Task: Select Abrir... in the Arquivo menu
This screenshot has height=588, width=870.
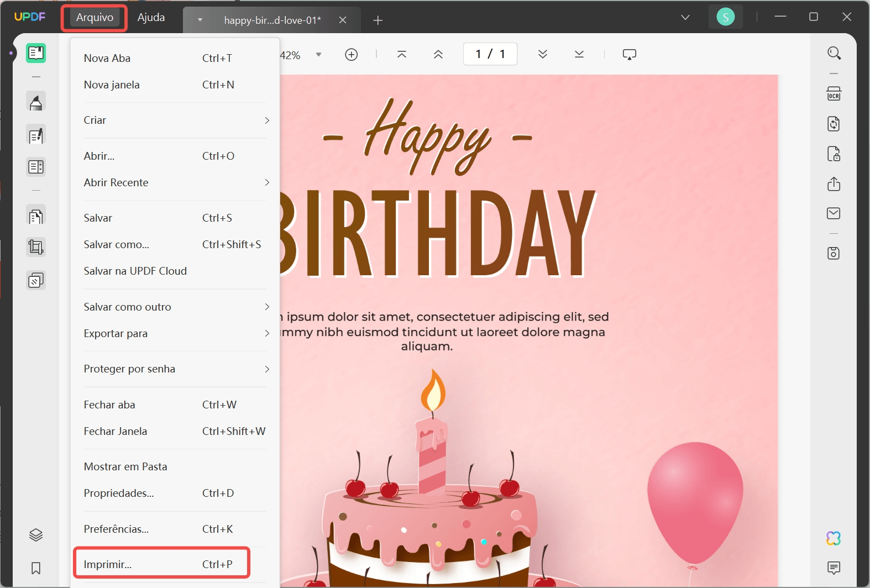Action: point(175,156)
